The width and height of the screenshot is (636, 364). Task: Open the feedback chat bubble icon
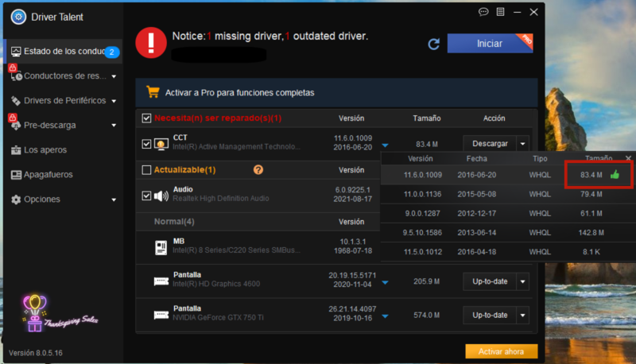tap(483, 12)
